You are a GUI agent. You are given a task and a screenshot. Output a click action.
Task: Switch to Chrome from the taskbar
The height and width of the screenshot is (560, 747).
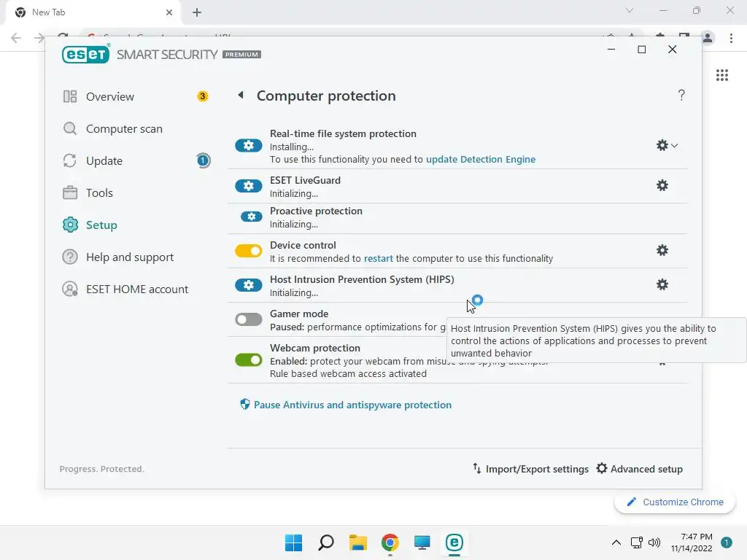[x=390, y=542]
